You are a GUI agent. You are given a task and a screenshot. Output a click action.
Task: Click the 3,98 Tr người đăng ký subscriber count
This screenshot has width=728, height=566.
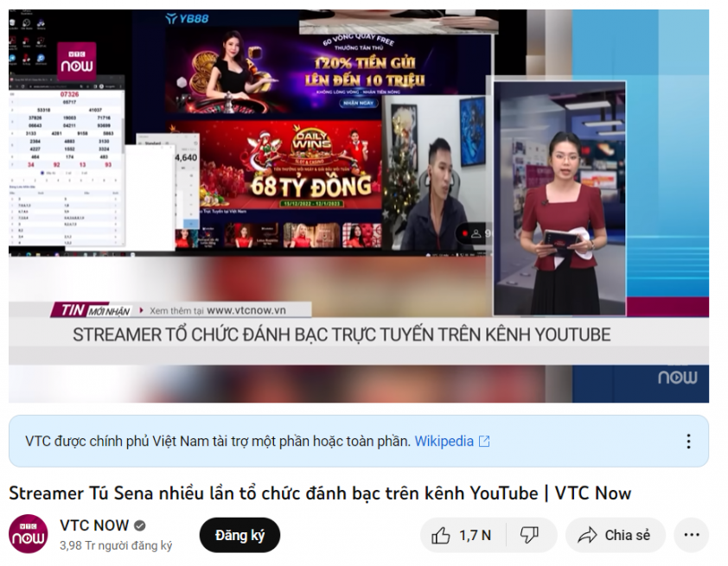click(116, 545)
